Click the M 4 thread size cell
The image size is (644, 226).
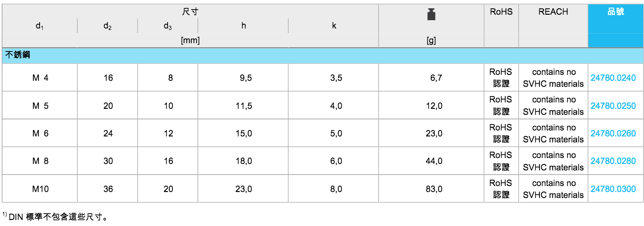[40, 78]
